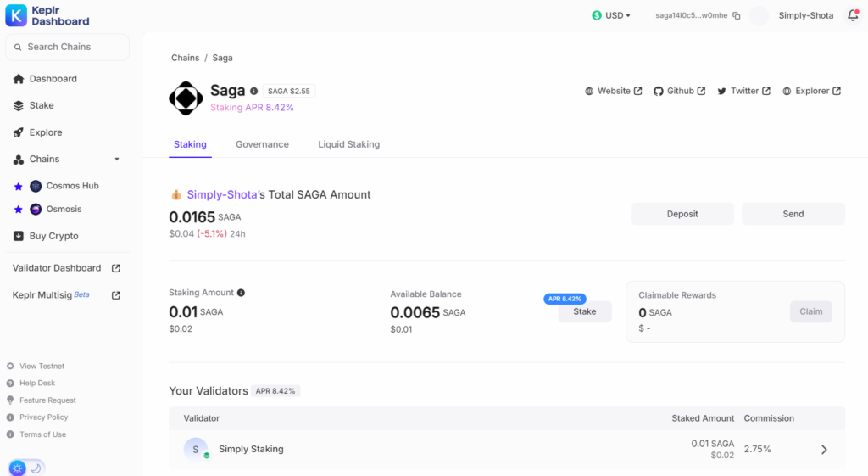Viewport: 868px width, 476px height.
Task: Click the Deposit button
Action: click(682, 214)
